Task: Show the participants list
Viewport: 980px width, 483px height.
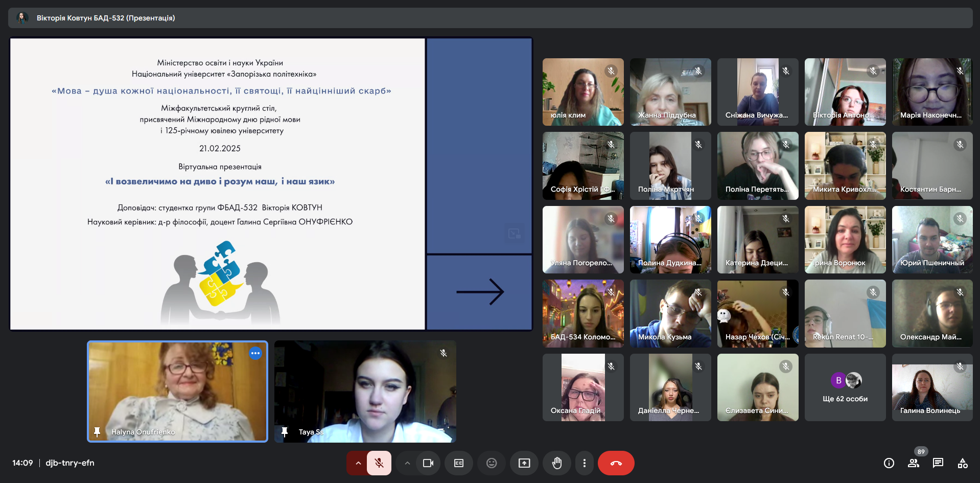Action: pyautogui.click(x=914, y=463)
